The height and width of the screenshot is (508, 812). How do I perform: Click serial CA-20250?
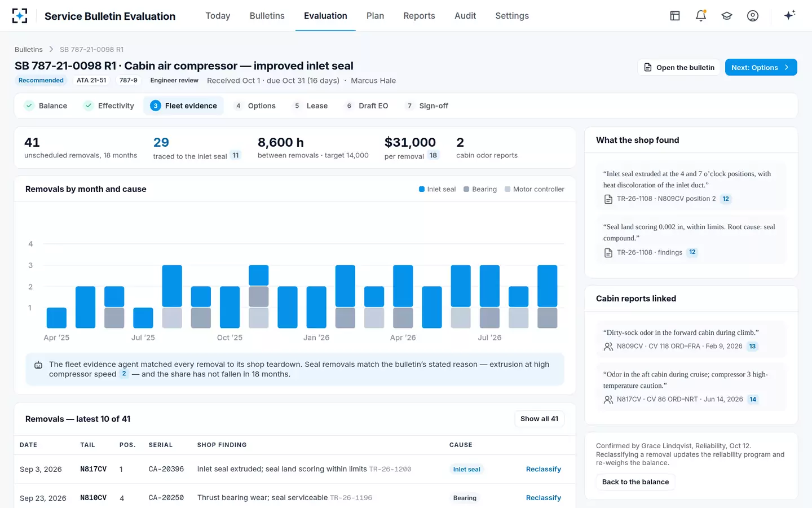[166, 498]
